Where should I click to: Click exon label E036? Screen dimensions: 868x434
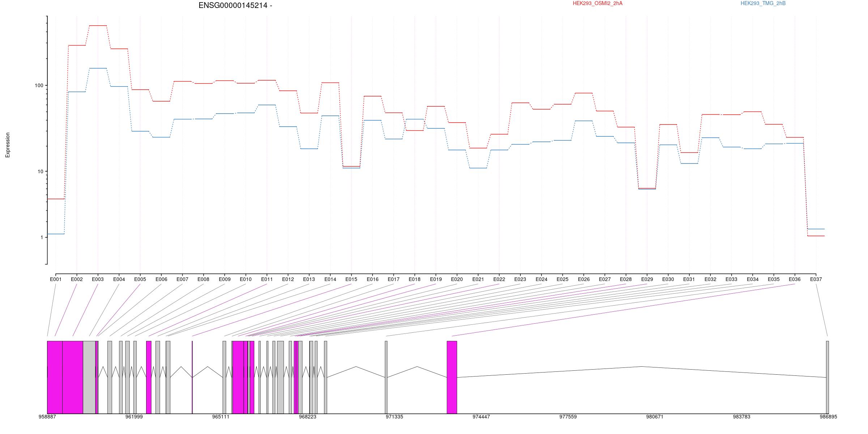[x=795, y=279]
